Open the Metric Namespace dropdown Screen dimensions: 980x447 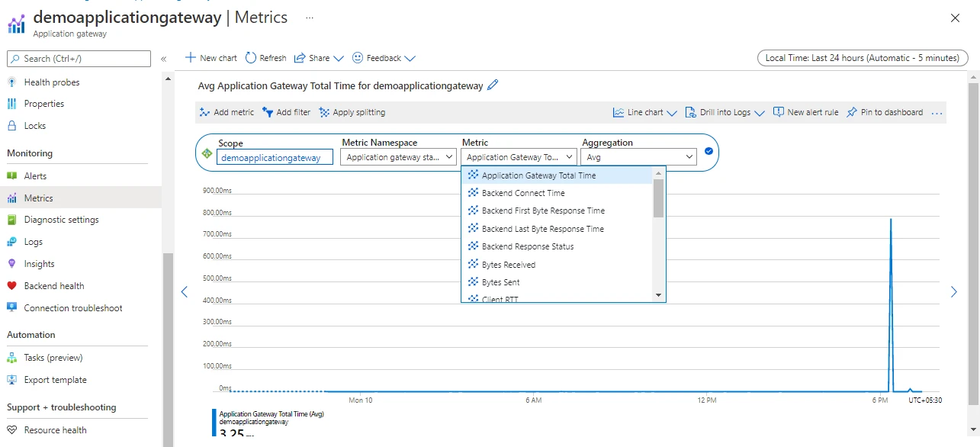tap(398, 157)
